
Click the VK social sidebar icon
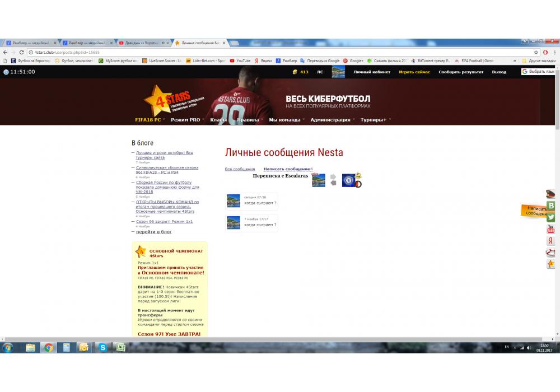point(550,206)
